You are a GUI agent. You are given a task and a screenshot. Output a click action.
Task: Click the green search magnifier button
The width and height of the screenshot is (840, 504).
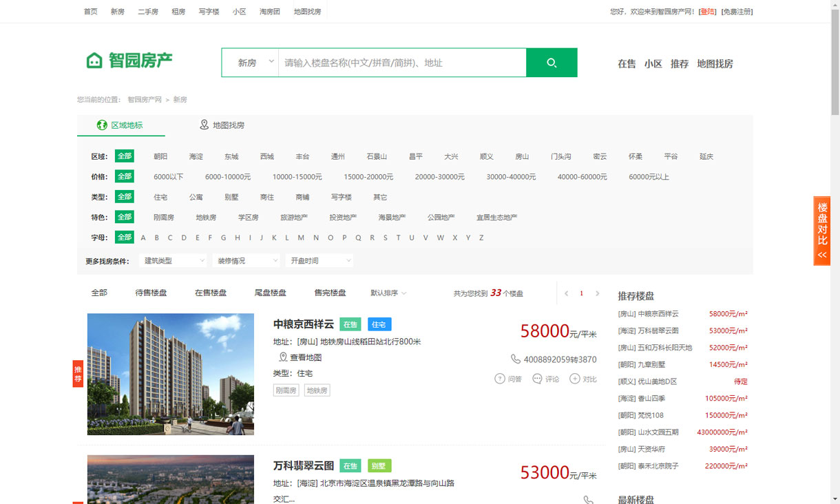click(551, 63)
